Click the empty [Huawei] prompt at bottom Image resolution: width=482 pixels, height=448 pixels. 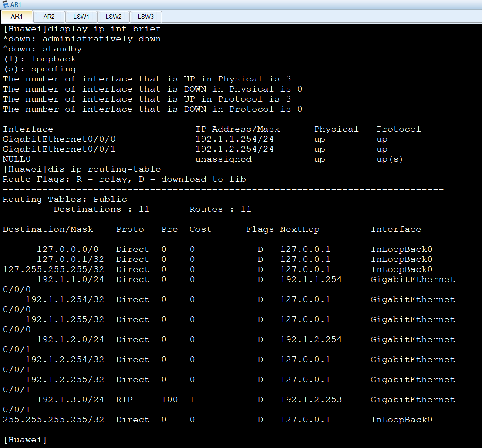[25, 440]
